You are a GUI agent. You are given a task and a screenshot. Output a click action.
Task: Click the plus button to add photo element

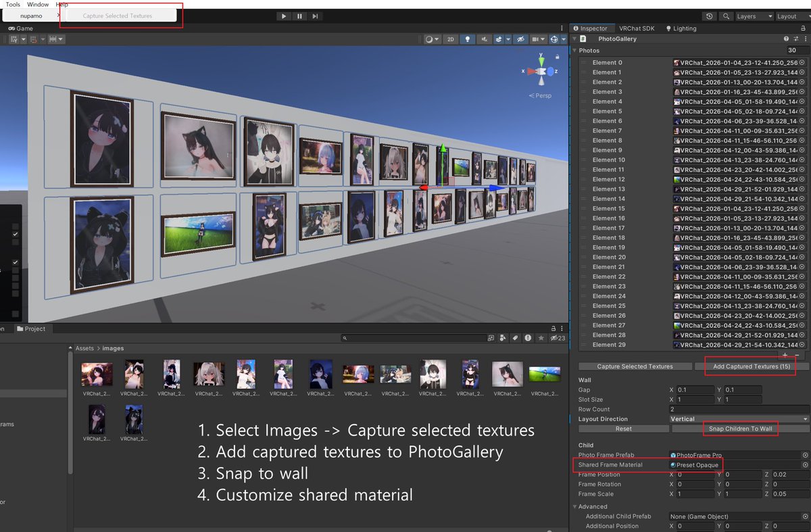coord(785,355)
